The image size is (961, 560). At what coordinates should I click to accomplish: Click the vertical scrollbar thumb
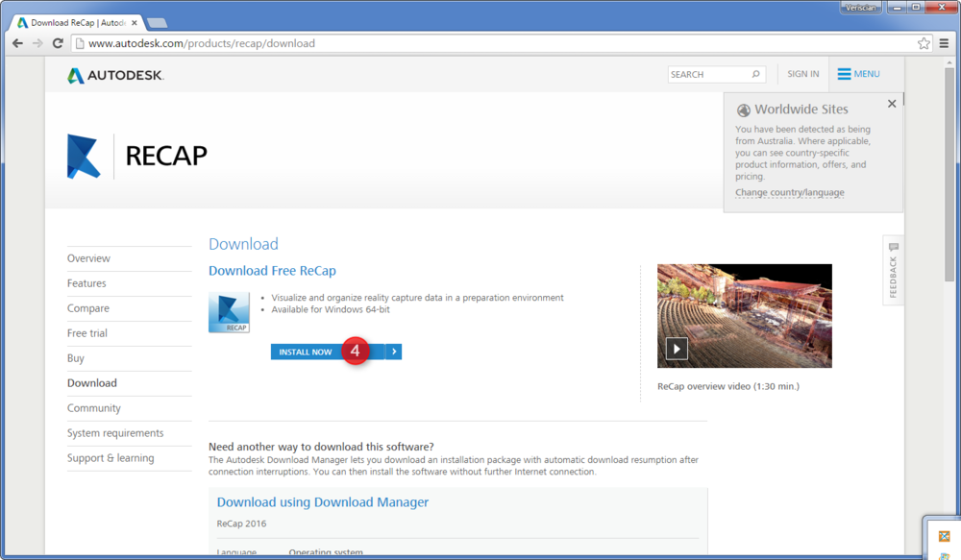949,175
